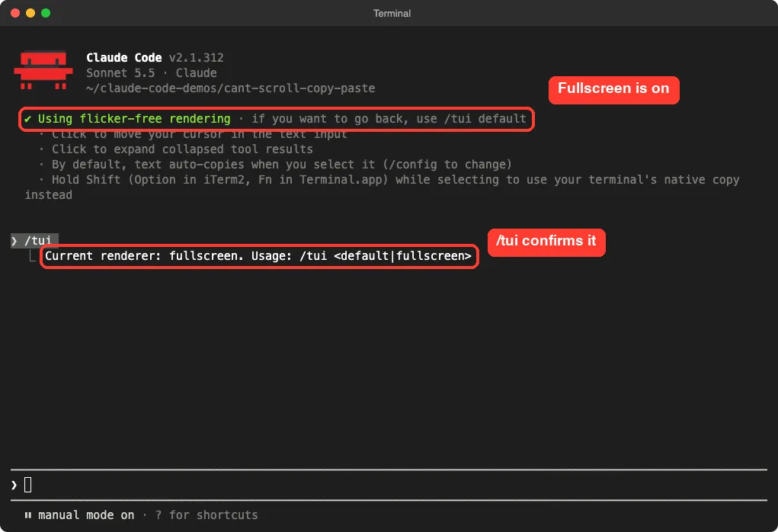Click the ~/claude-code-demos/cant-scroll-copy-paste path
The image size is (778, 532).
point(231,88)
